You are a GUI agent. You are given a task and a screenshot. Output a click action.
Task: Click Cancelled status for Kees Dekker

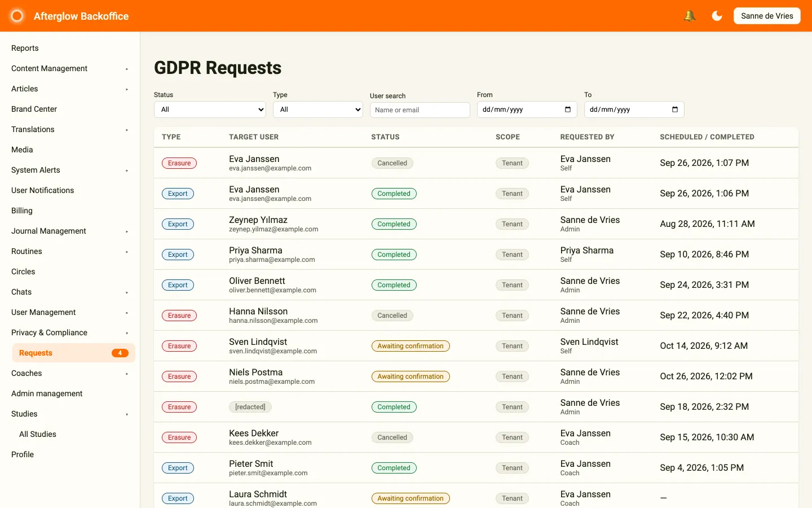pos(392,437)
